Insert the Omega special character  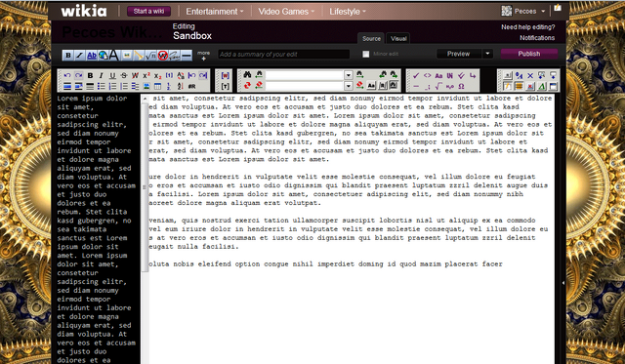click(461, 87)
